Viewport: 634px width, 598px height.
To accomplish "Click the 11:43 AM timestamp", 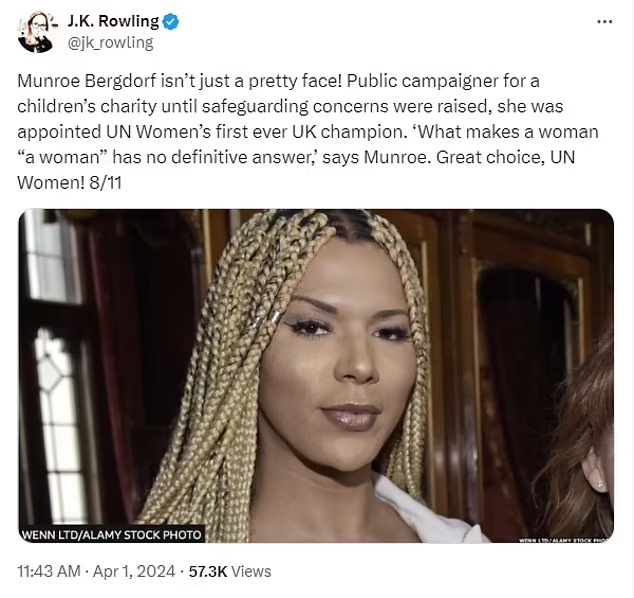I will [49, 571].
